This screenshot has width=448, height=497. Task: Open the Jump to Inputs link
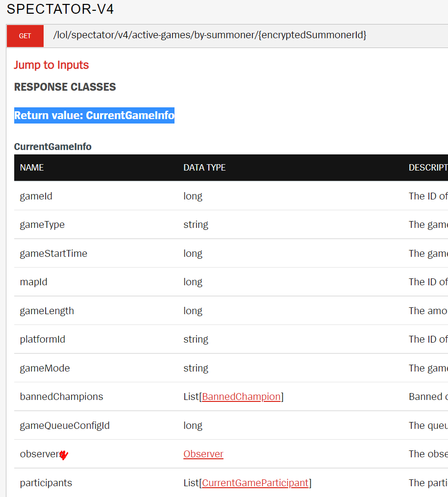pyautogui.click(x=51, y=65)
